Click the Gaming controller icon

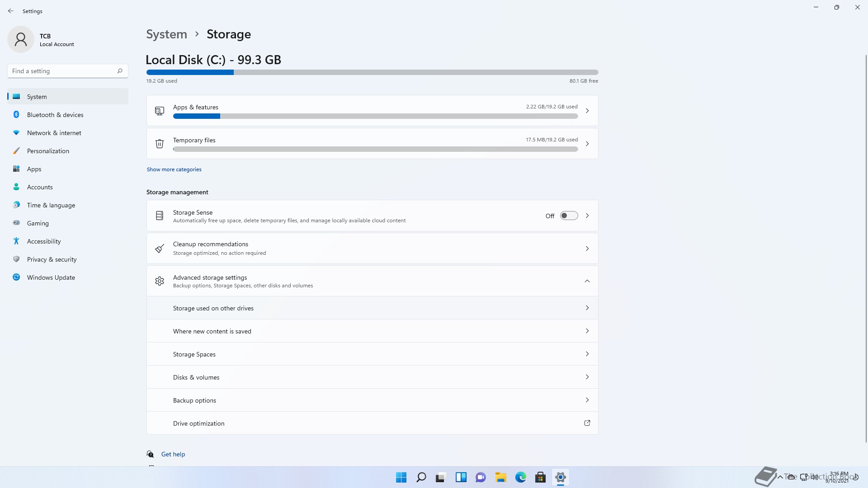16,223
